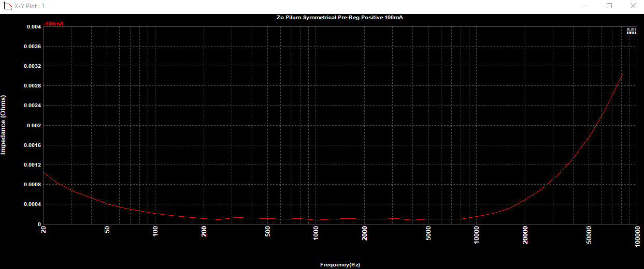Click the 0.0032 y-axis tick value
644x269 pixels.
point(32,66)
